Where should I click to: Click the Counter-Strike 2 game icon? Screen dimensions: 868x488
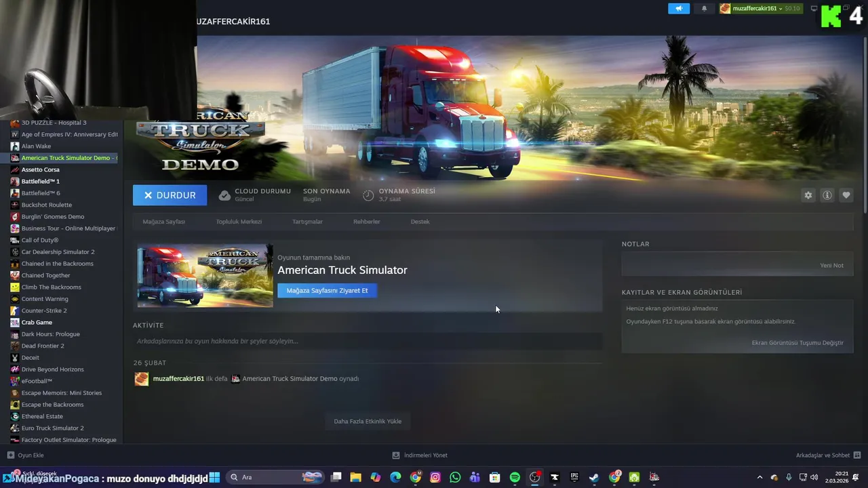(x=15, y=310)
